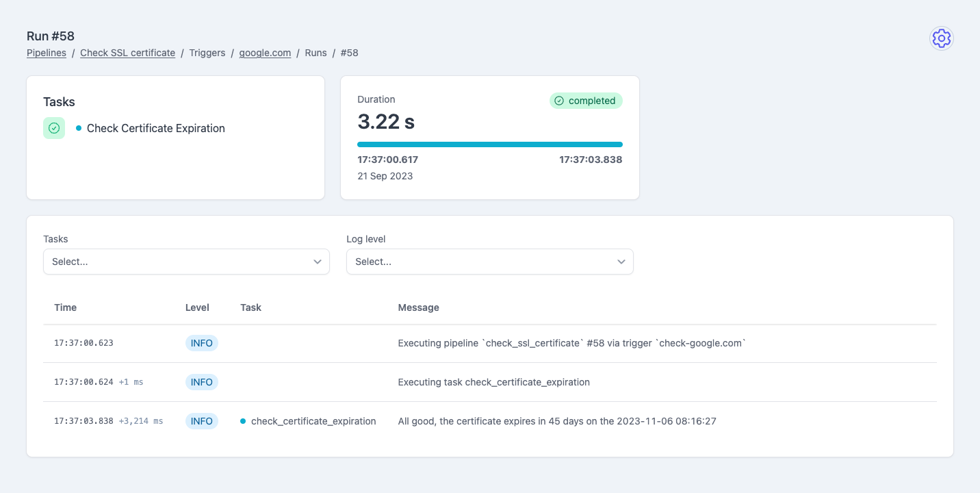The height and width of the screenshot is (493, 980).
Task: Click the start time 17:37:00.617
Action: [x=388, y=160]
